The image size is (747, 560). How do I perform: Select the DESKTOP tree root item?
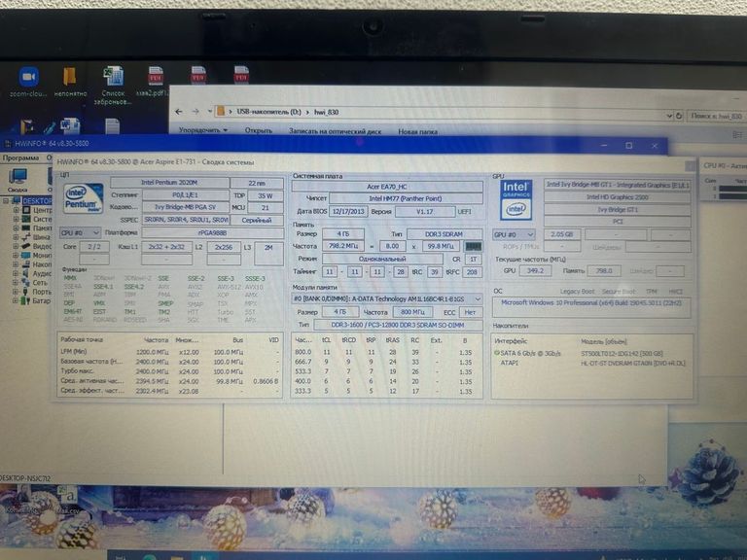click(x=37, y=201)
